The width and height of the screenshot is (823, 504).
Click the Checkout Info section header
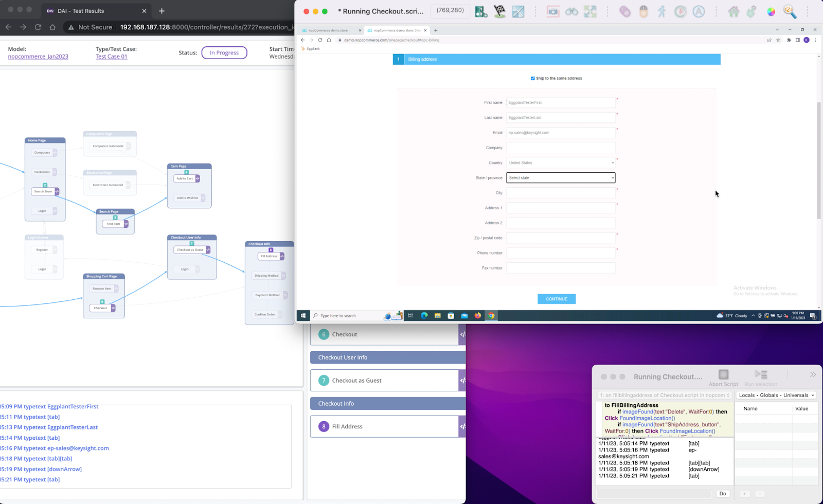[x=388, y=404]
